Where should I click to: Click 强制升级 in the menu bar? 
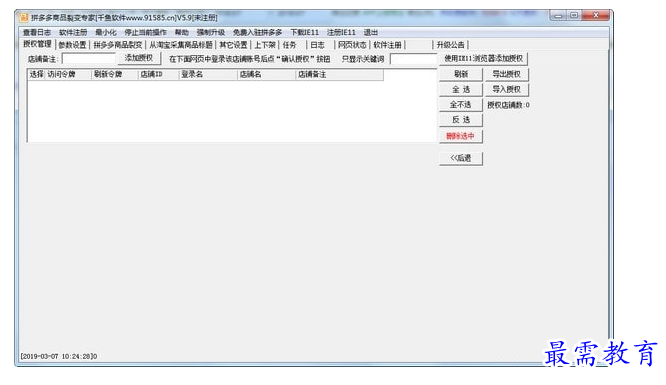click(x=210, y=32)
